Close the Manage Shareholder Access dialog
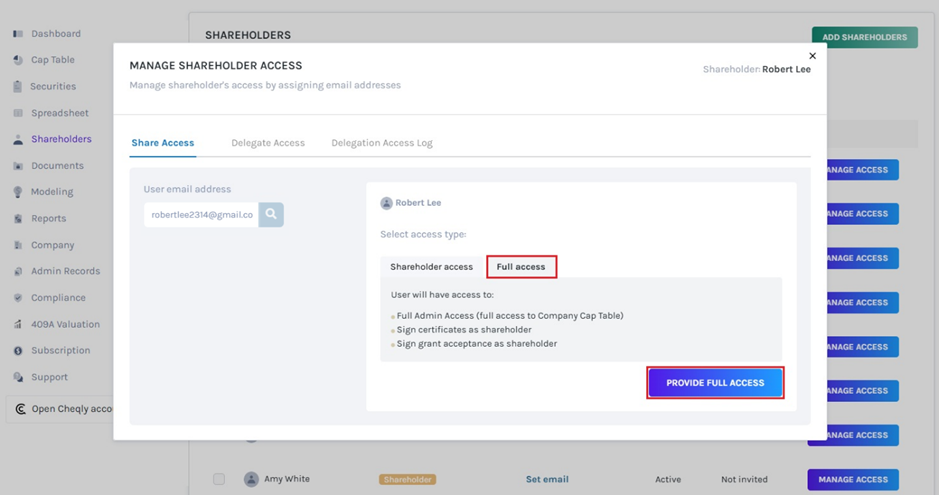Image resolution: width=939 pixels, height=495 pixels. 813,56
